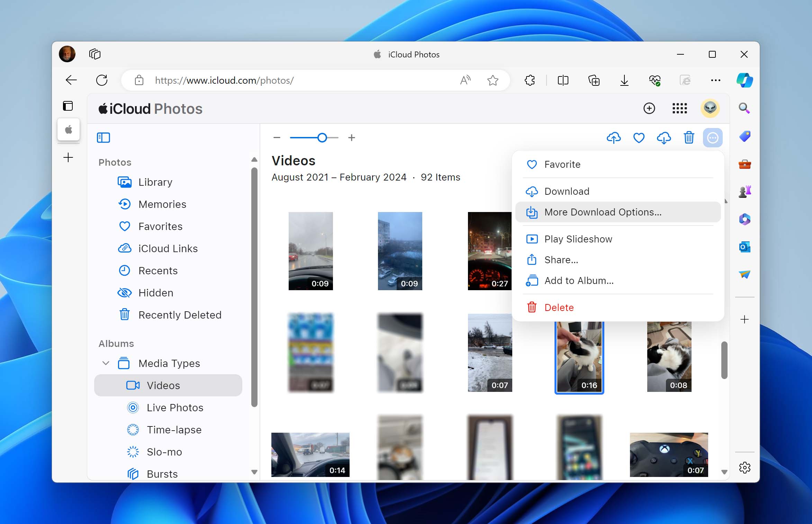812x524 pixels.
Task: Choose Play Slideshow from the menu
Action: [x=618, y=239]
